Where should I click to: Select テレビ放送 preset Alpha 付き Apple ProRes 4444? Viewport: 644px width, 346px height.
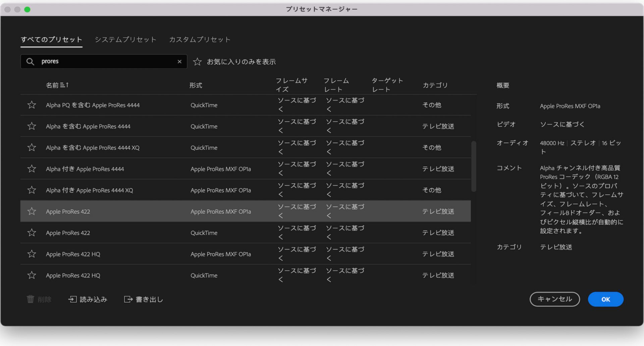(85, 169)
